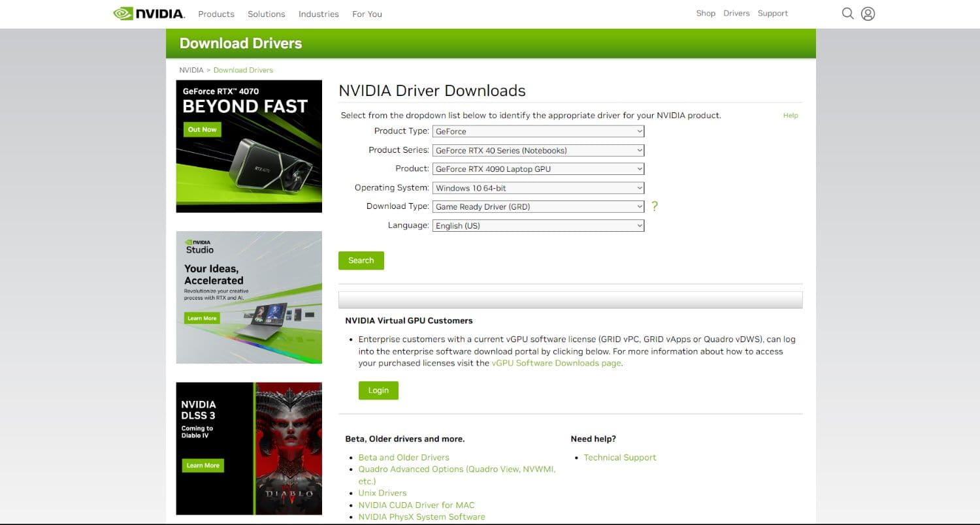Click the Diablo IV artwork image
This screenshot has width=980, height=525.
point(288,448)
